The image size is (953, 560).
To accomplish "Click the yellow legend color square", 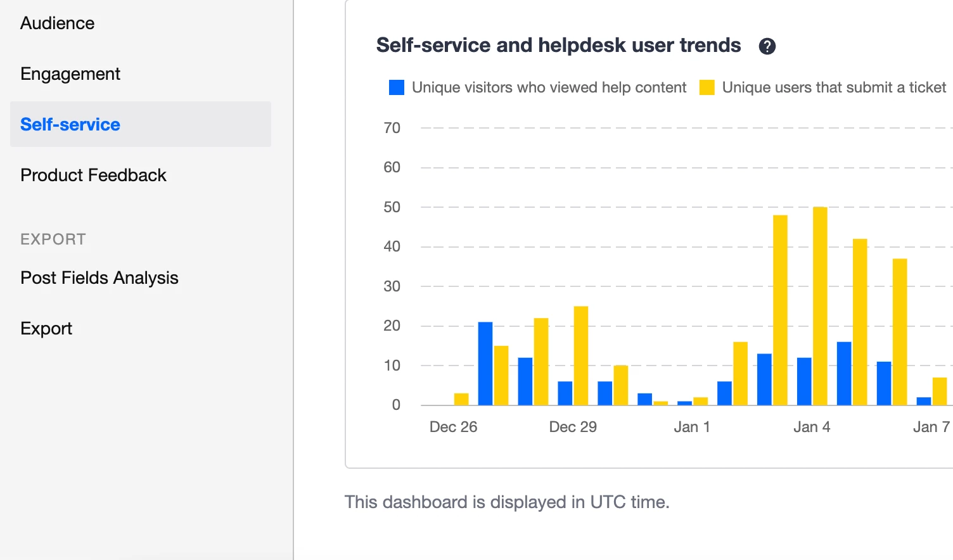I will point(707,87).
